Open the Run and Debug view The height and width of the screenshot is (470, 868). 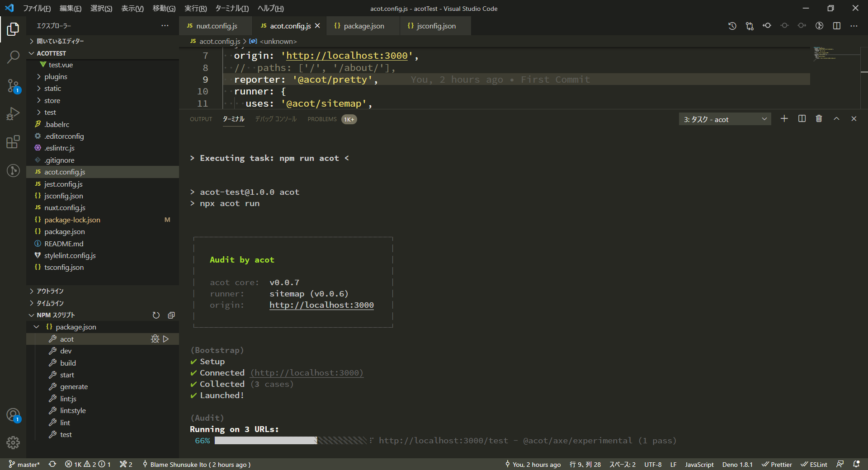point(13,113)
